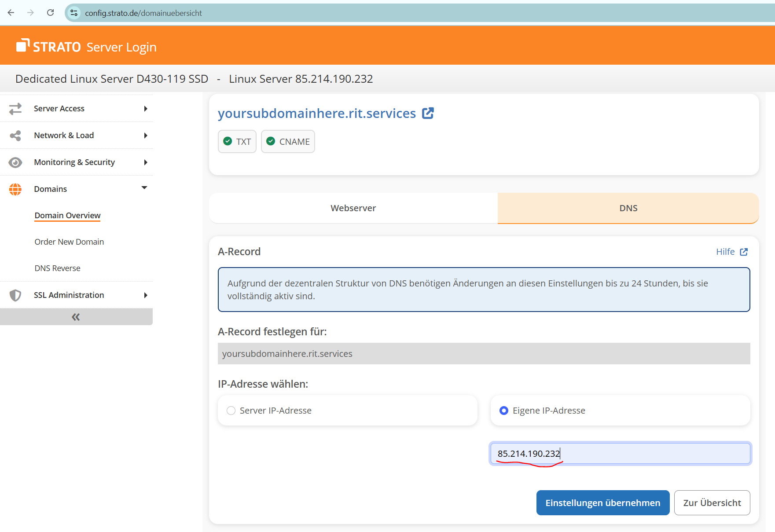
Task: Switch to the Webserver tab
Action: coord(353,208)
